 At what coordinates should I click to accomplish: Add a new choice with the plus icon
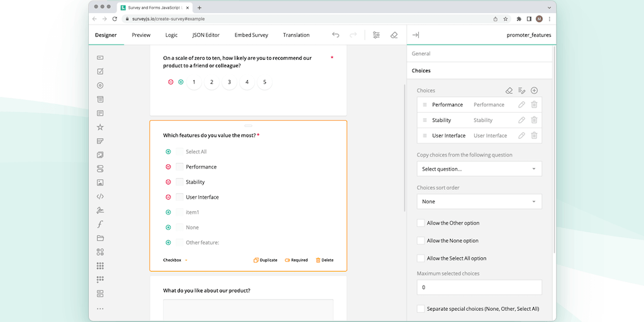click(x=534, y=91)
